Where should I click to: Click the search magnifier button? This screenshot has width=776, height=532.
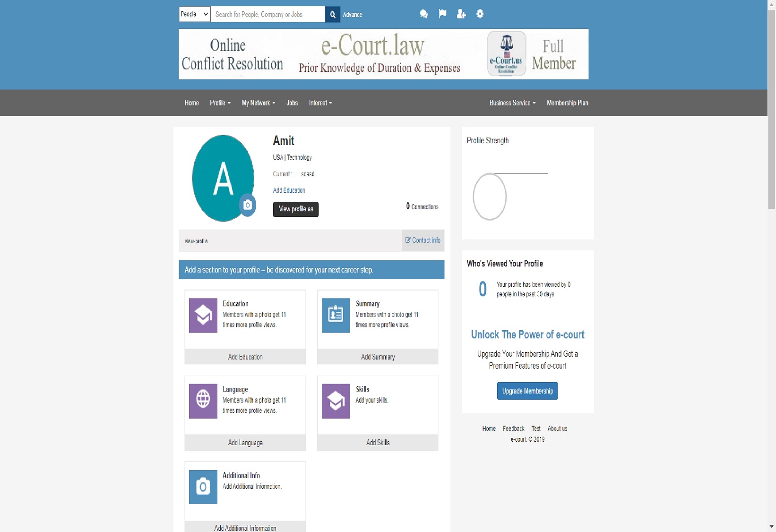(x=333, y=15)
